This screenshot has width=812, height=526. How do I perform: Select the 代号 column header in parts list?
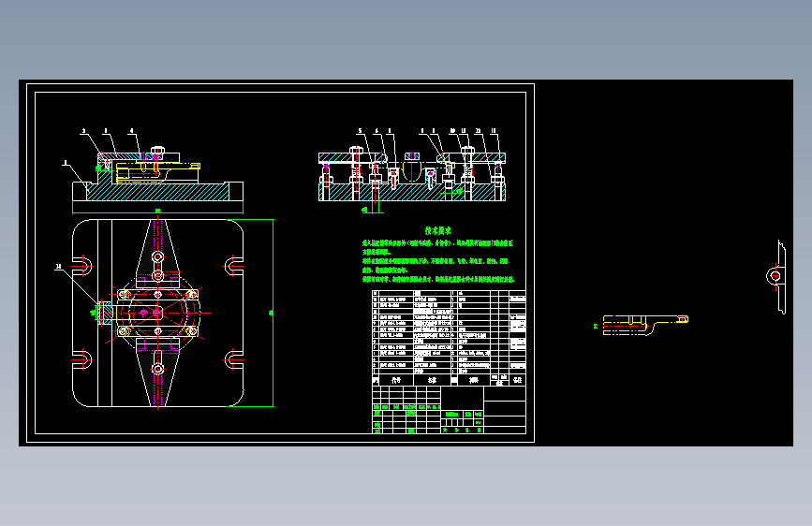click(396, 380)
